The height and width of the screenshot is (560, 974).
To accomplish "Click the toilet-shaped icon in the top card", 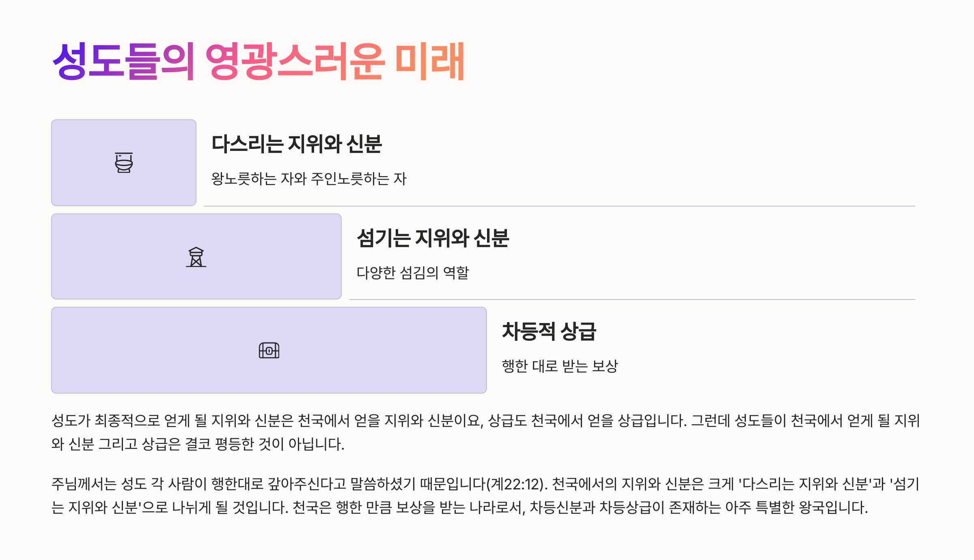I will pos(124,163).
